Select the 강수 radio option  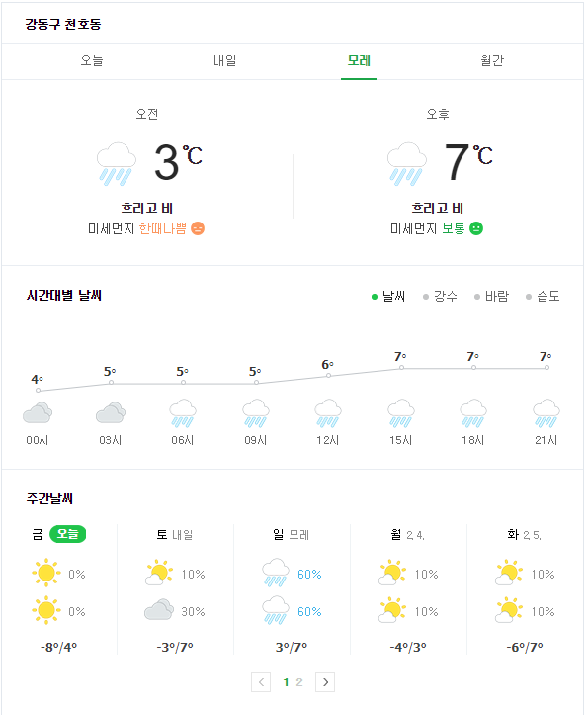pyautogui.click(x=440, y=297)
